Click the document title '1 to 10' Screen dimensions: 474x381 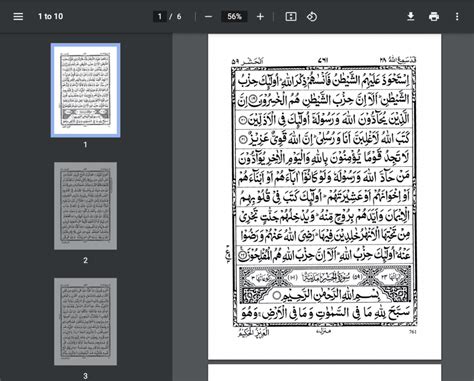[50, 16]
